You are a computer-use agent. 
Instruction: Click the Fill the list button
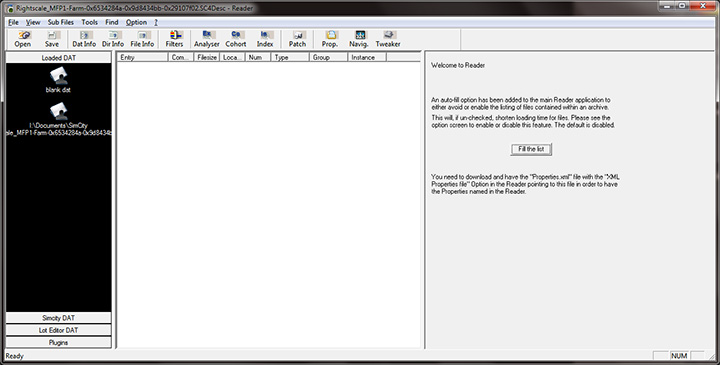click(531, 149)
